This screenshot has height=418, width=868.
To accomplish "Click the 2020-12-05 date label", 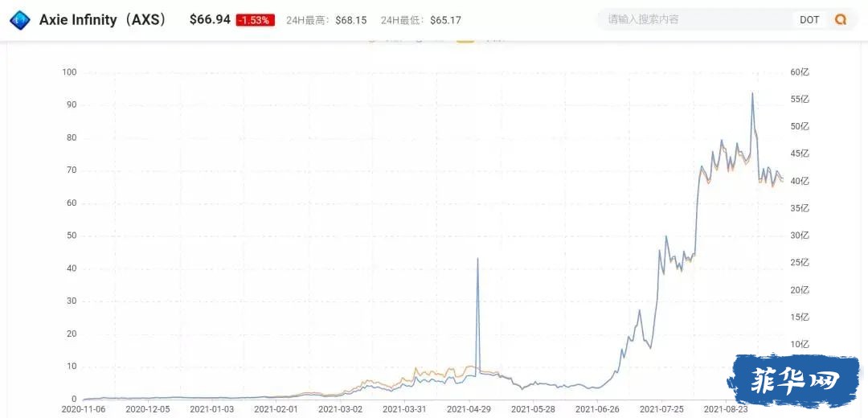I will pyautogui.click(x=149, y=410).
